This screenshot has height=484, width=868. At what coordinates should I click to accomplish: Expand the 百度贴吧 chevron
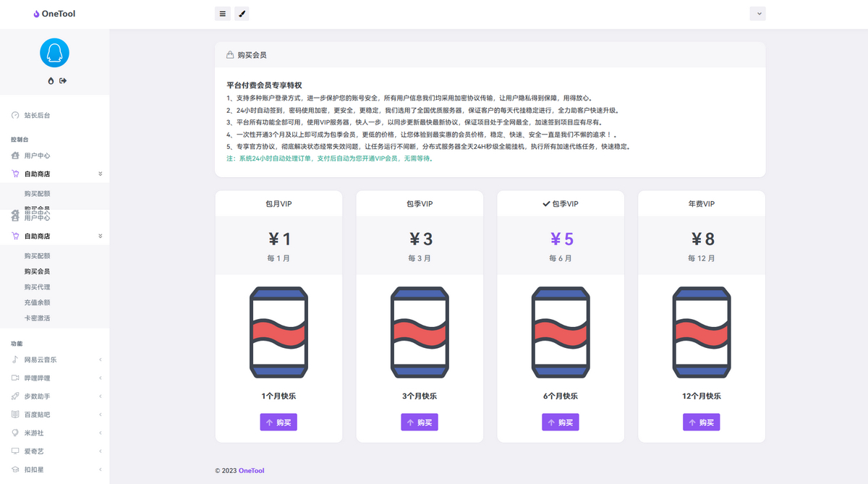[x=100, y=415]
